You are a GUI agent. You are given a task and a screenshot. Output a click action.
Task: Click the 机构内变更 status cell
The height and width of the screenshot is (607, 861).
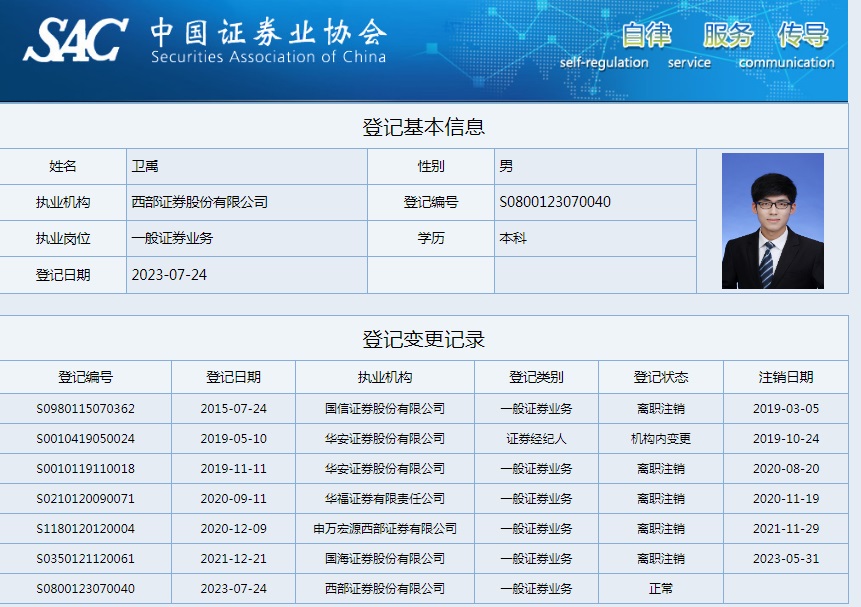(x=660, y=439)
